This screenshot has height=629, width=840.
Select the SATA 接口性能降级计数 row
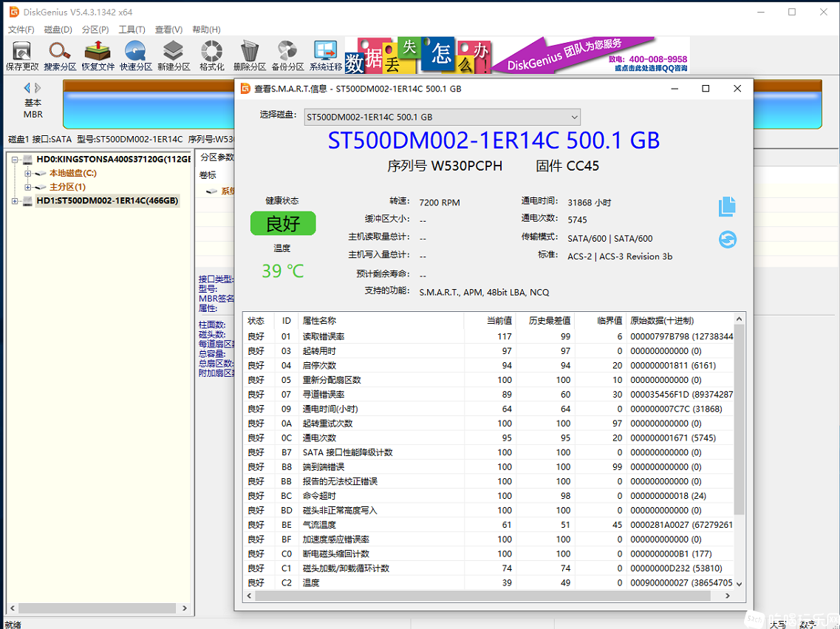[x=488, y=452]
